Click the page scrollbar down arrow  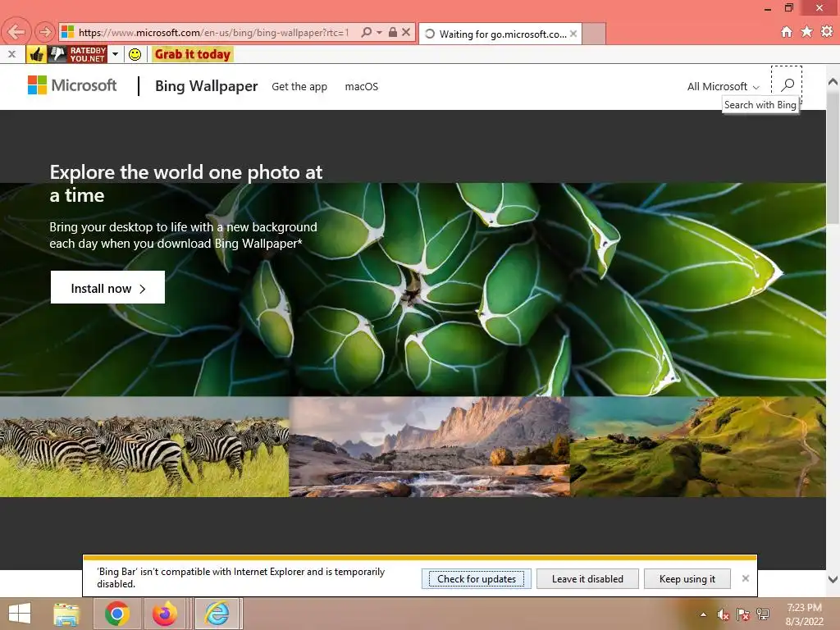pyautogui.click(x=833, y=579)
